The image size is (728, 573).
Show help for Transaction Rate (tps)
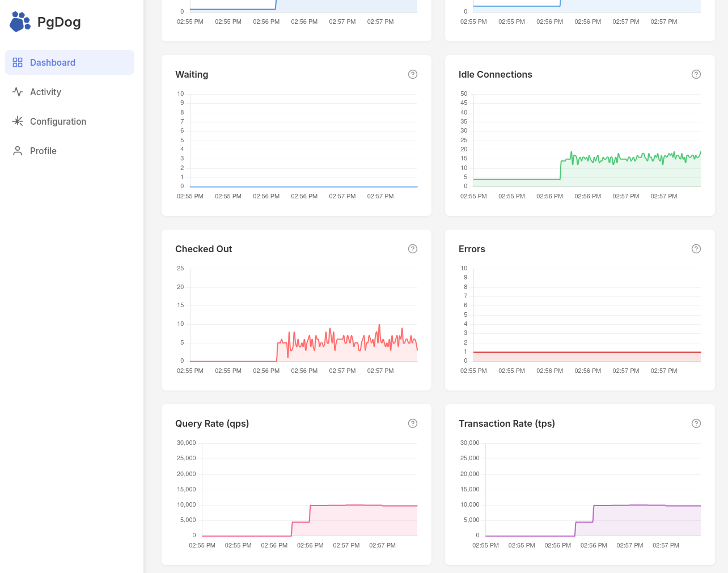coord(696,423)
